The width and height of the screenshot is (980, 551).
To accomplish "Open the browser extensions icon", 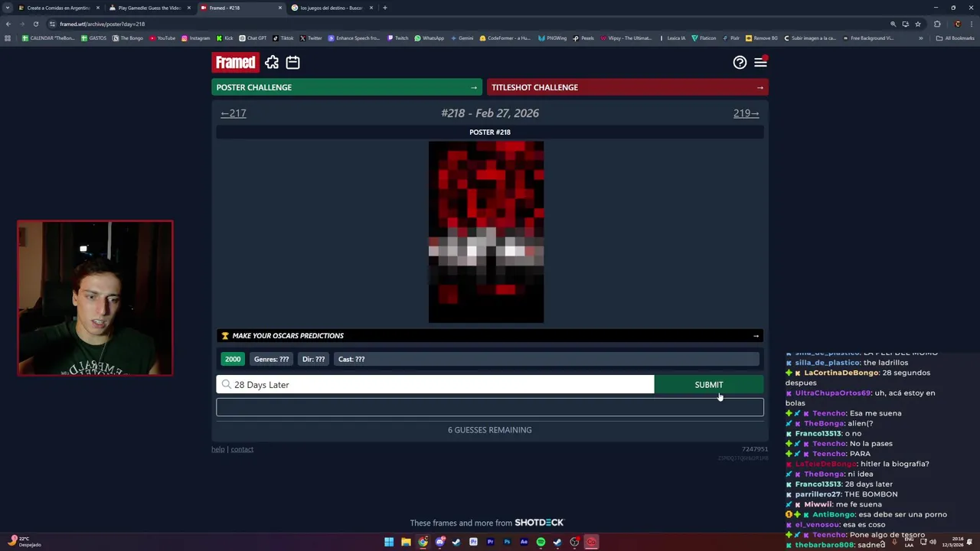I will (x=937, y=24).
